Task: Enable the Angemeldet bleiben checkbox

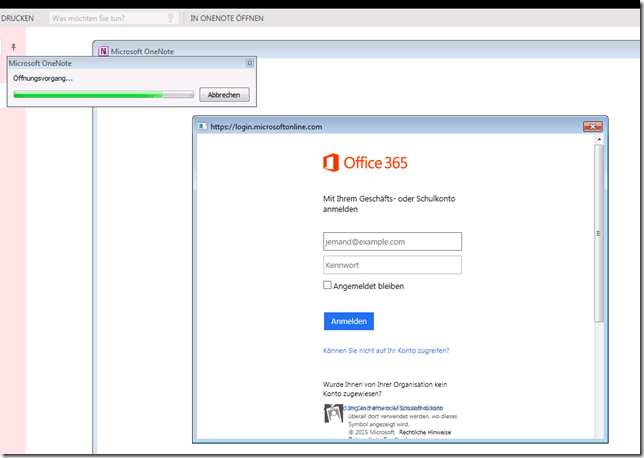Action: [x=327, y=285]
